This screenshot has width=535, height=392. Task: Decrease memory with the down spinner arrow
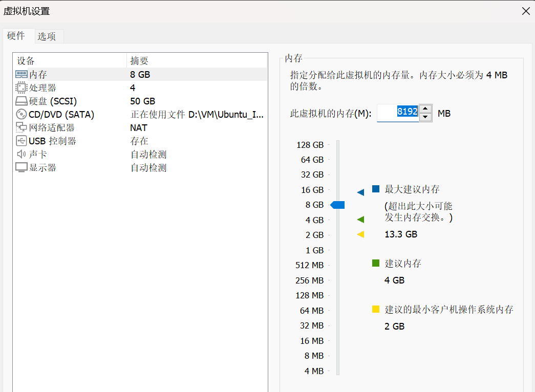[426, 117]
